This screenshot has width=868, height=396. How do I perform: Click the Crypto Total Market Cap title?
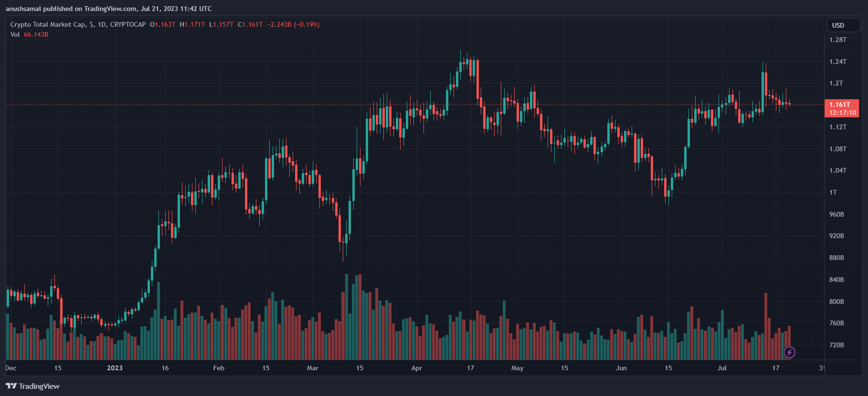[x=48, y=24]
